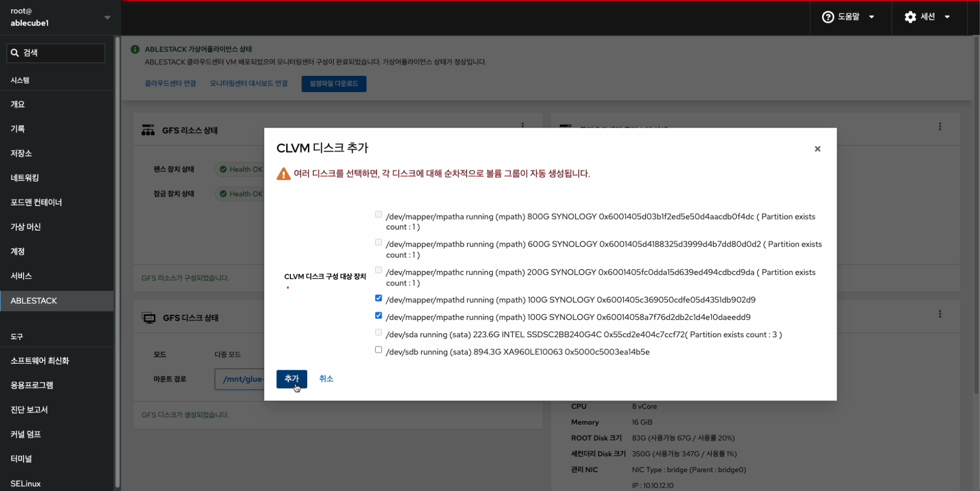Check the /dev/sda INTEL disk checkbox

pos(378,333)
